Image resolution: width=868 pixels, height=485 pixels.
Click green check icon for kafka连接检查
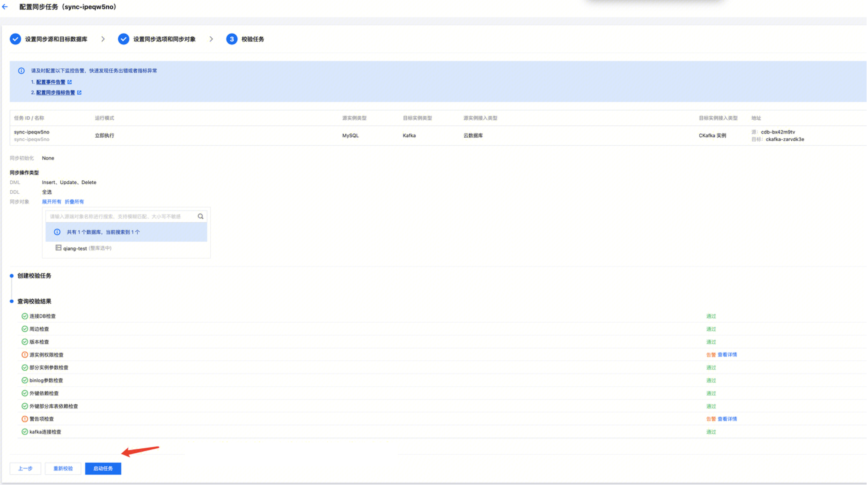25,432
